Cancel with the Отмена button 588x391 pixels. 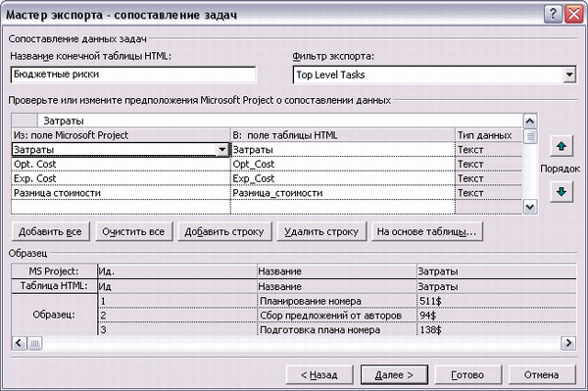542,375
